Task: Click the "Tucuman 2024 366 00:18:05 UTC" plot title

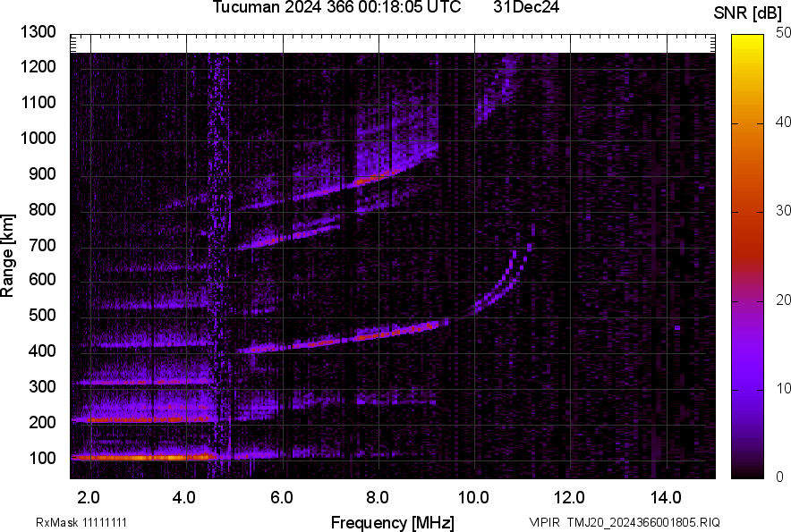Action: [336, 8]
